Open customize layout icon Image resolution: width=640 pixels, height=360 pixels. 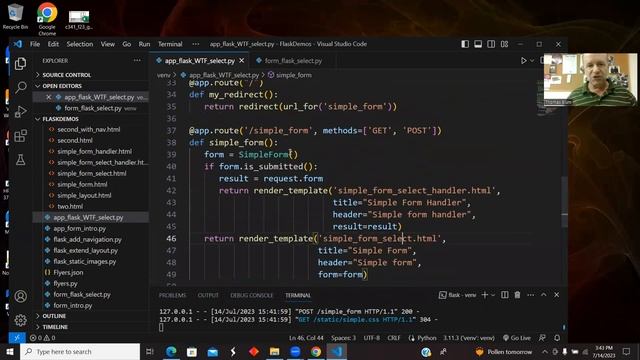(504, 44)
